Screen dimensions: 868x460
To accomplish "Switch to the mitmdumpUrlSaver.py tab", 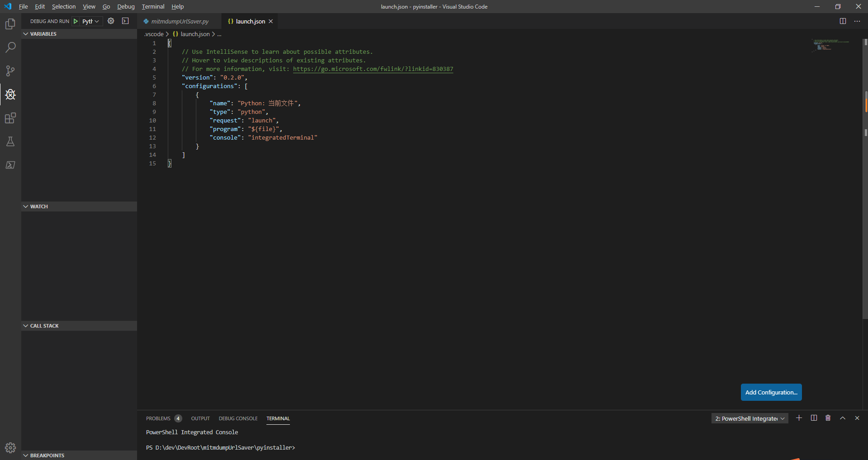I will click(180, 21).
